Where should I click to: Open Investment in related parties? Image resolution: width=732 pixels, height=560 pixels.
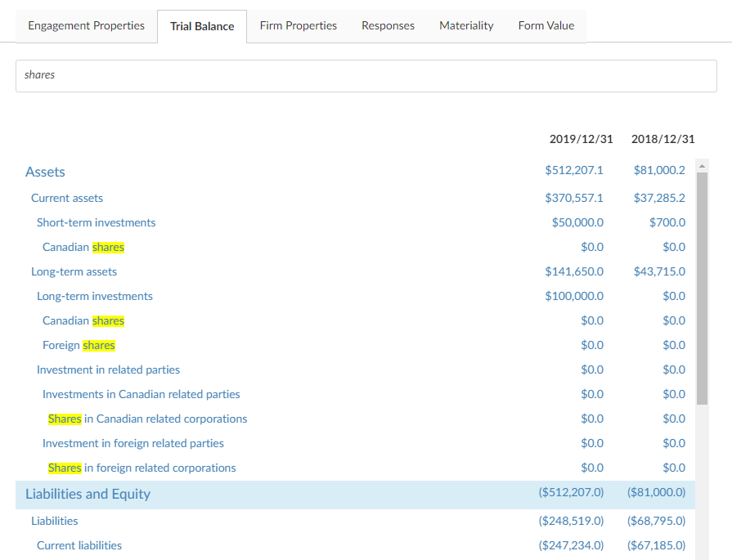[108, 370]
